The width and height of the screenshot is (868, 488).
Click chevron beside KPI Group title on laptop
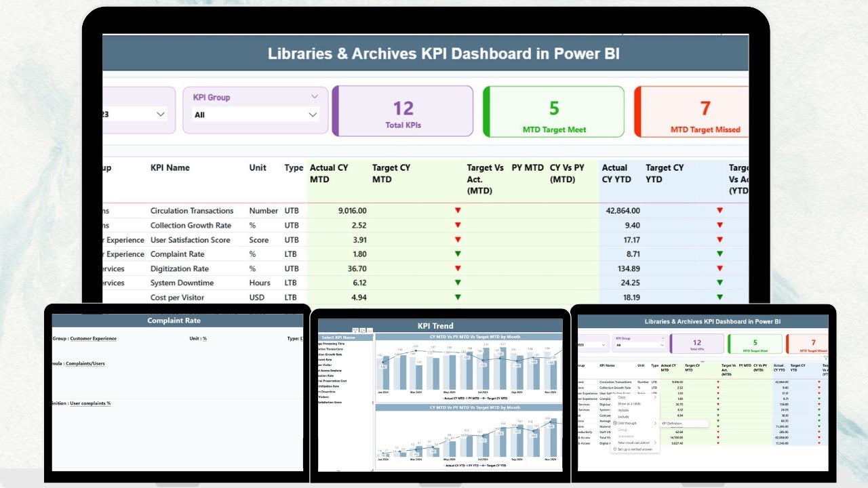click(x=315, y=97)
